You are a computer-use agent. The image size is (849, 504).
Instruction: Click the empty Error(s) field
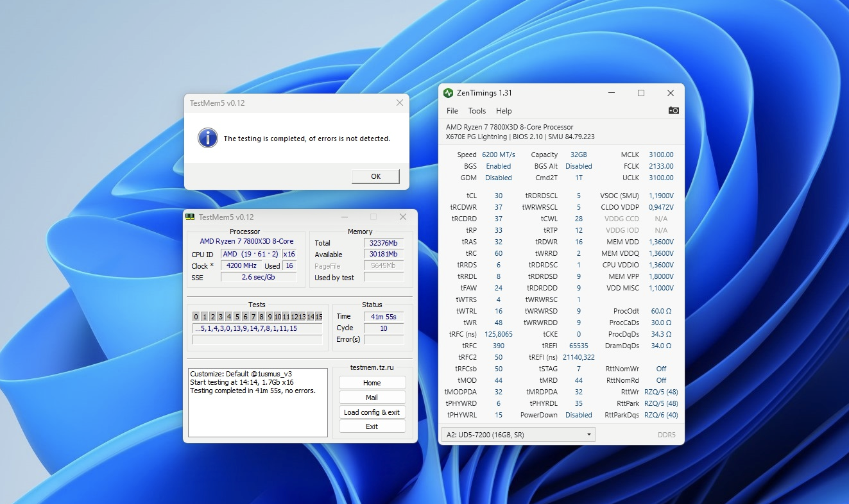pos(384,340)
